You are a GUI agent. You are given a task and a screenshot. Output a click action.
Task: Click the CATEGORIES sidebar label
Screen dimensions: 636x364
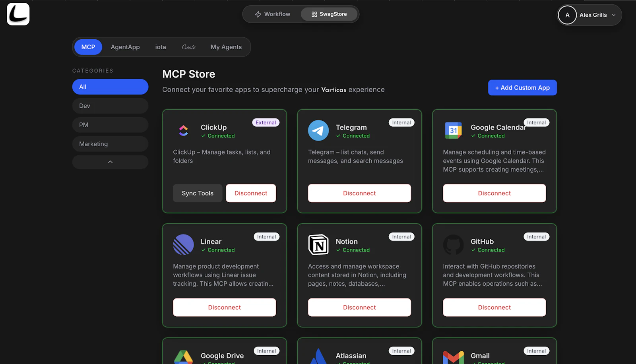tap(93, 71)
